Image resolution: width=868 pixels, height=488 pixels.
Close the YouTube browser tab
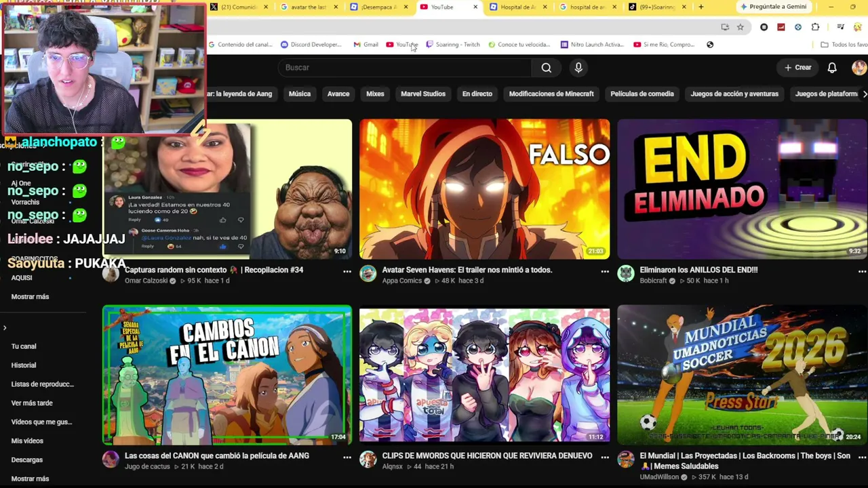(475, 7)
